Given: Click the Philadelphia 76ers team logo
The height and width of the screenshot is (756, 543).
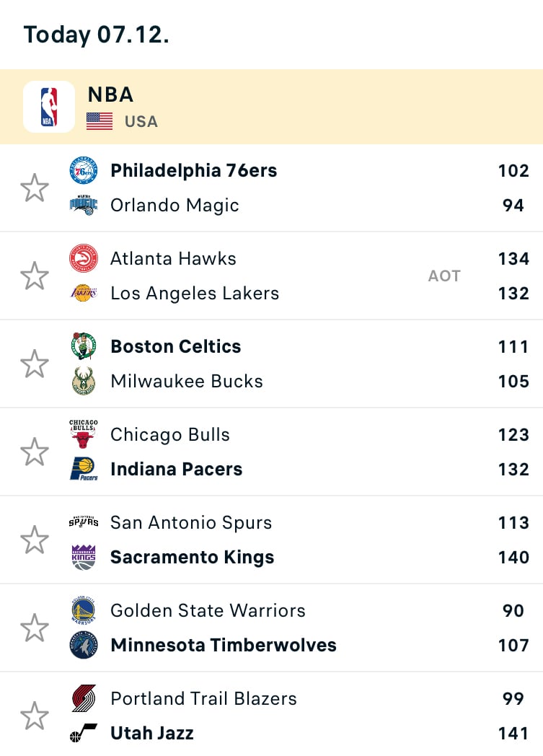Looking at the screenshot, I should [84, 171].
